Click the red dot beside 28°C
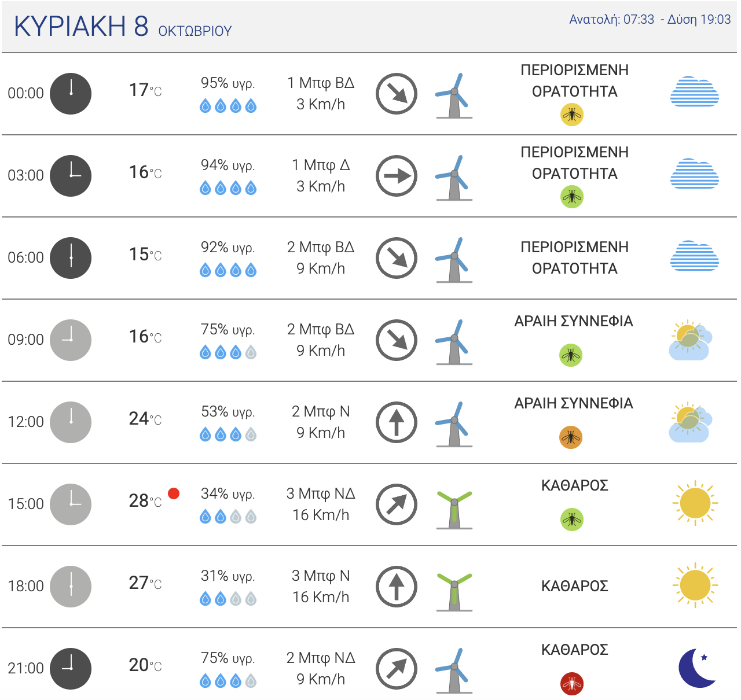This screenshot has height=700, width=741. tap(174, 493)
